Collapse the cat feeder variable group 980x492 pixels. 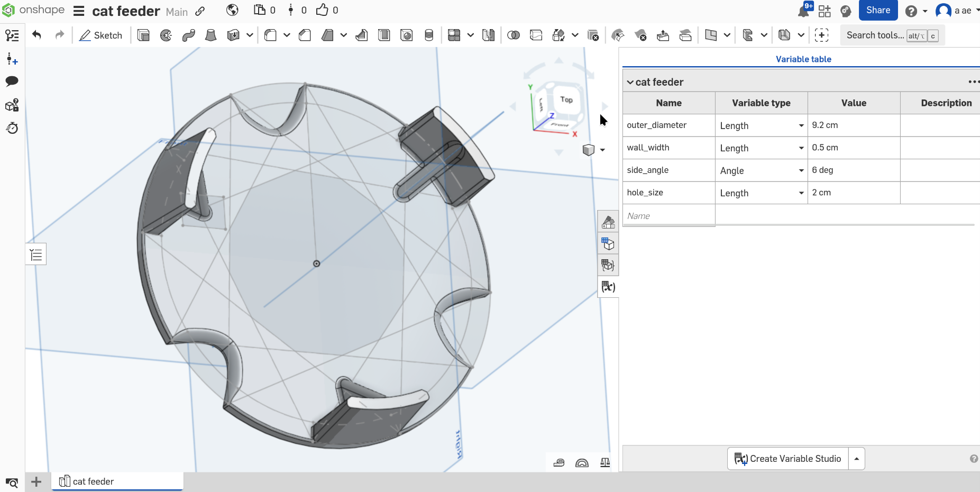pos(630,83)
